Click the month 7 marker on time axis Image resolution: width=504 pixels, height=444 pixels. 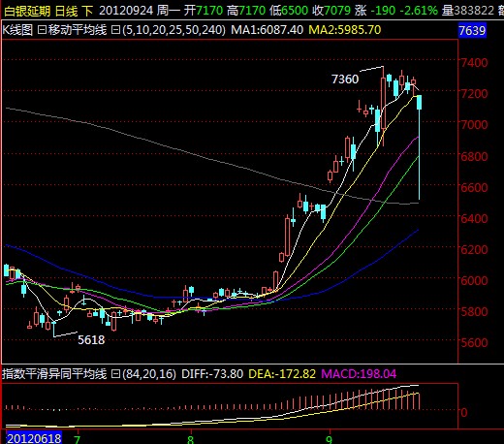point(77,439)
